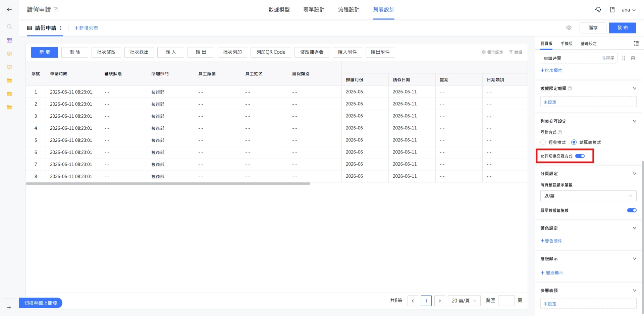Open the second yellow folder in sidebar
The width and height of the screenshot is (644, 316).
pos(9,94)
